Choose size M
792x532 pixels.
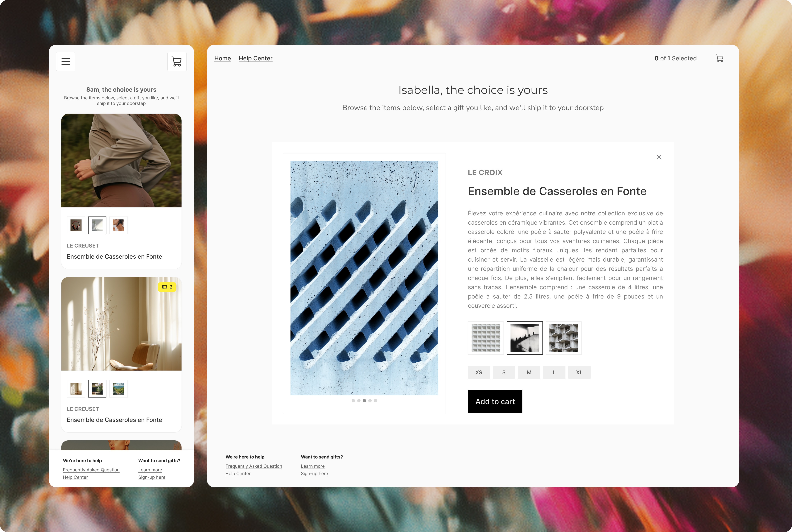click(529, 372)
